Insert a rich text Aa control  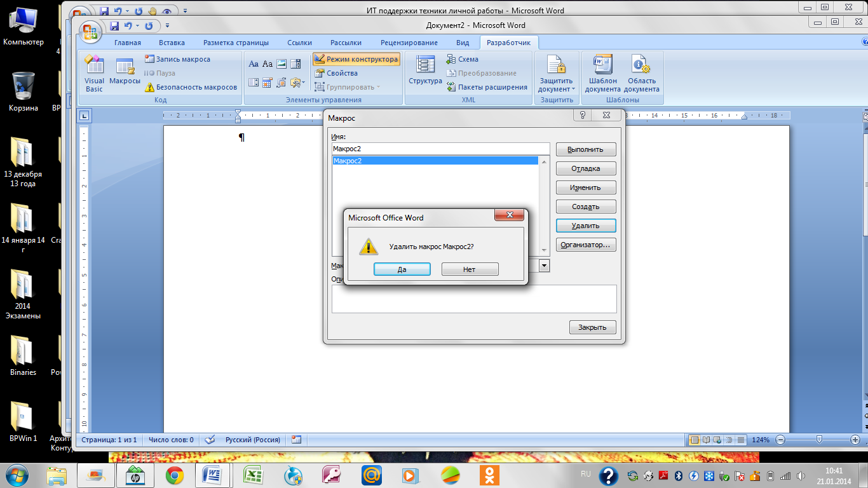(x=254, y=64)
